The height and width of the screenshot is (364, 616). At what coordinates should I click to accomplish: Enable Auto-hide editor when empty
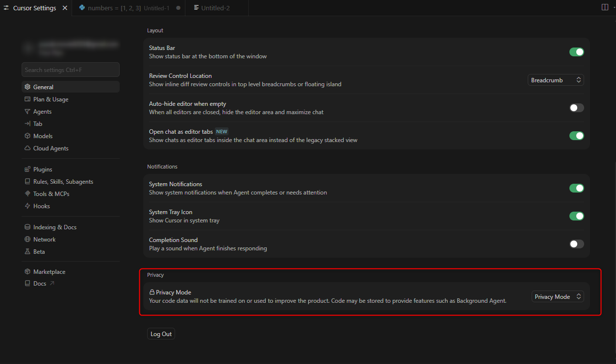pos(576,108)
